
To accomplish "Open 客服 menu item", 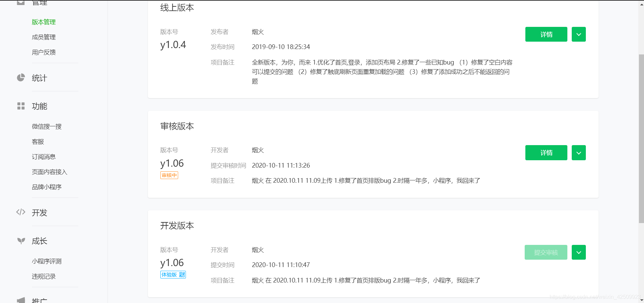I will [x=38, y=142].
